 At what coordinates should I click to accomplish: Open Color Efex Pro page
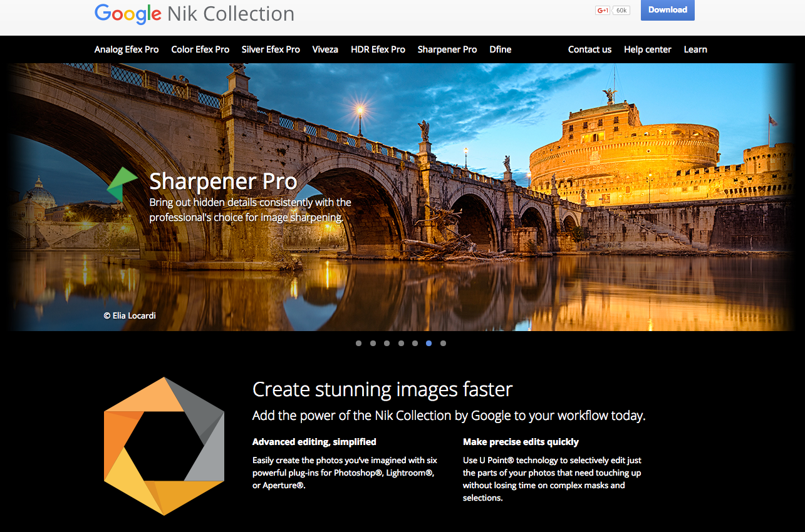click(200, 49)
